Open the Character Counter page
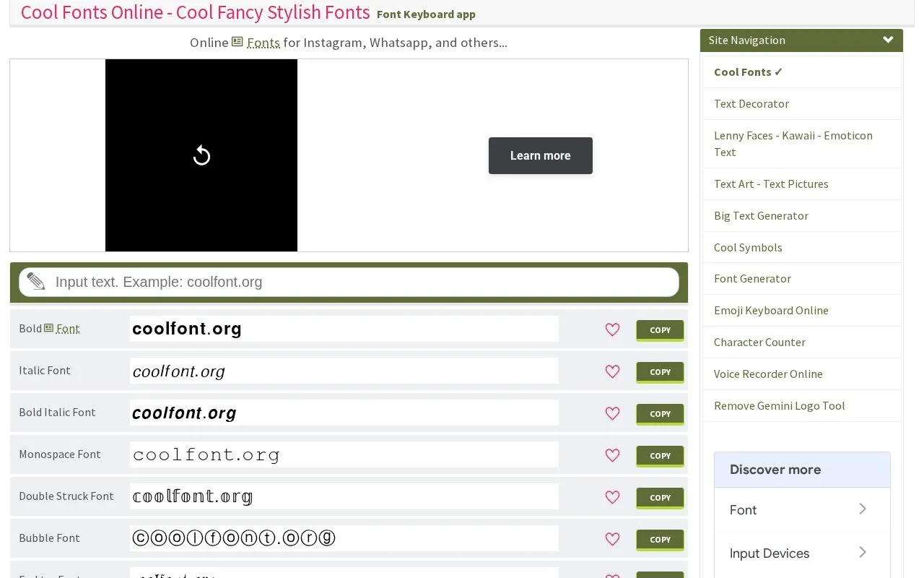The width and height of the screenshot is (924, 578). [x=759, y=342]
